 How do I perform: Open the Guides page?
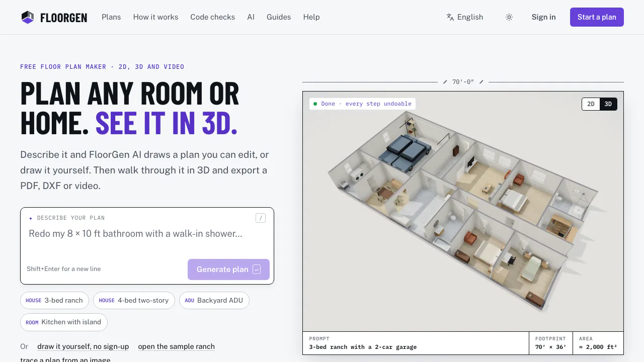pos(279,17)
